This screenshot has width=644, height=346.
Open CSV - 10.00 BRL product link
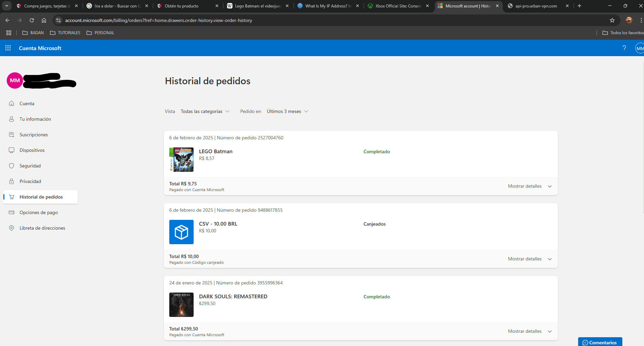tap(218, 224)
